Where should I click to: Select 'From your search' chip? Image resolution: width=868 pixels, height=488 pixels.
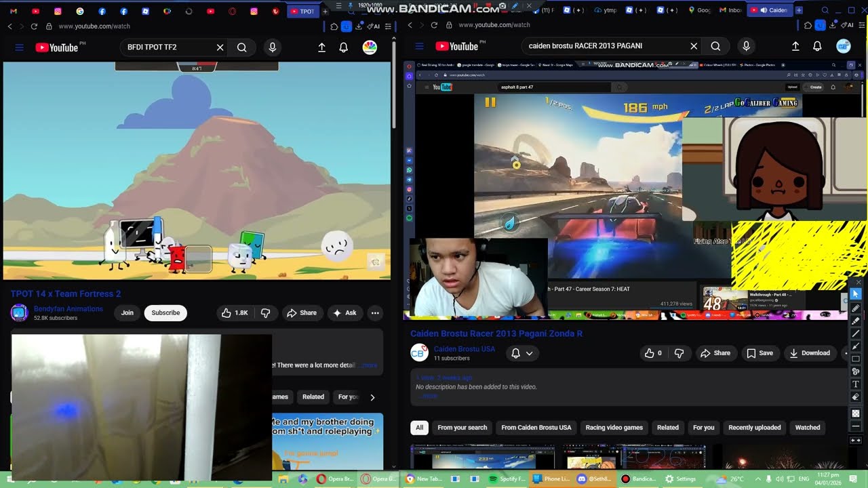[x=462, y=428]
